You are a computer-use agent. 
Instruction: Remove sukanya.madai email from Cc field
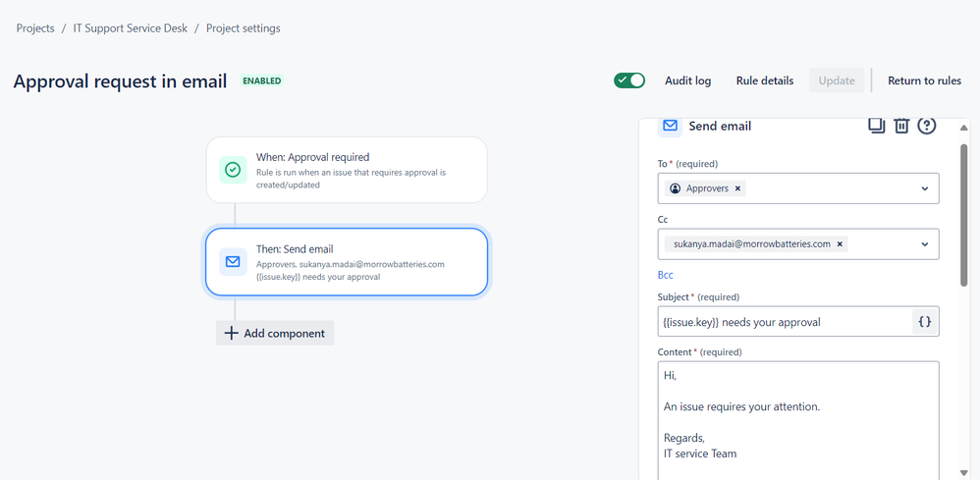[x=840, y=244]
